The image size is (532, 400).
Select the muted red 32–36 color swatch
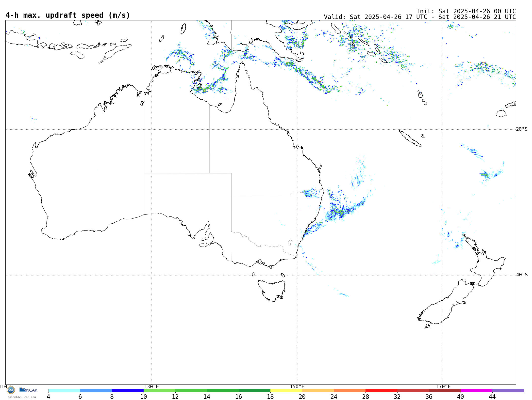pos(413,391)
